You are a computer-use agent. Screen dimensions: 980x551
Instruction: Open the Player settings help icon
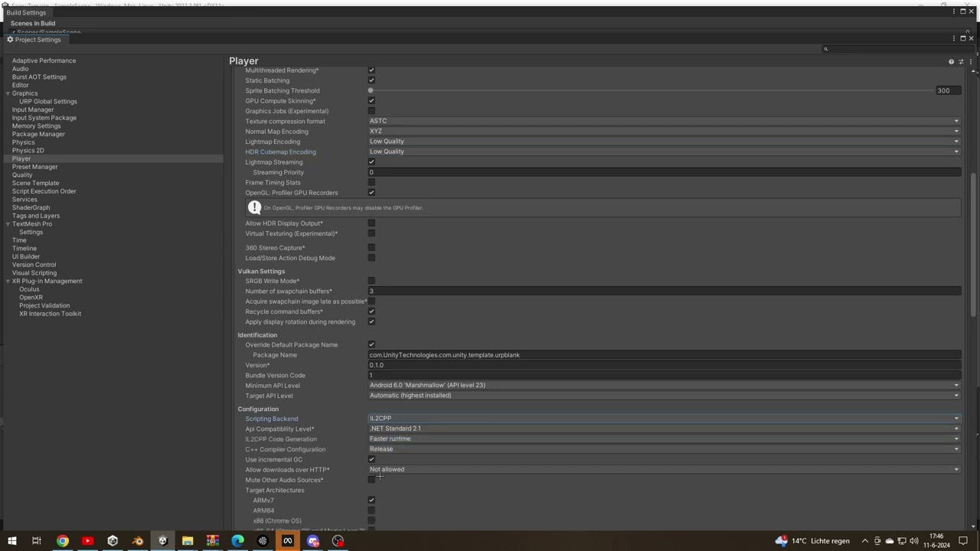click(x=951, y=61)
